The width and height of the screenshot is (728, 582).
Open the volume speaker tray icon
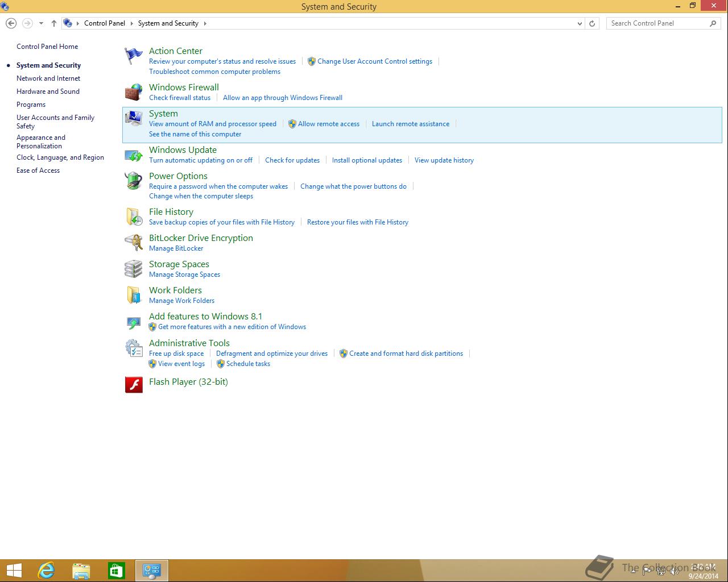click(675, 571)
